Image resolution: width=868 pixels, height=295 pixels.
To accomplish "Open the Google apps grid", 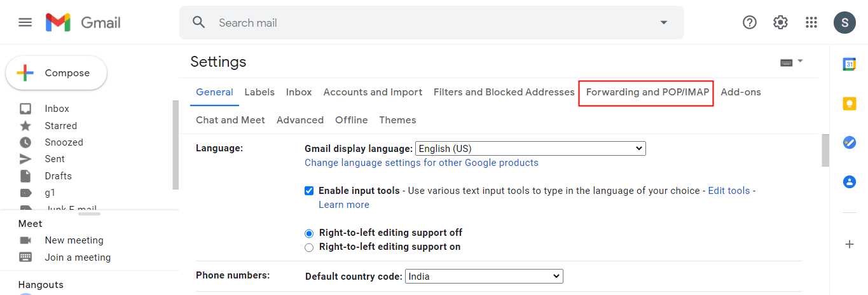I will click(x=811, y=22).
